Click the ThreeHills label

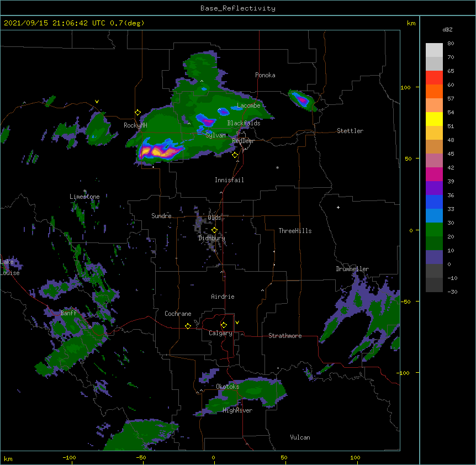click(295, 231)
